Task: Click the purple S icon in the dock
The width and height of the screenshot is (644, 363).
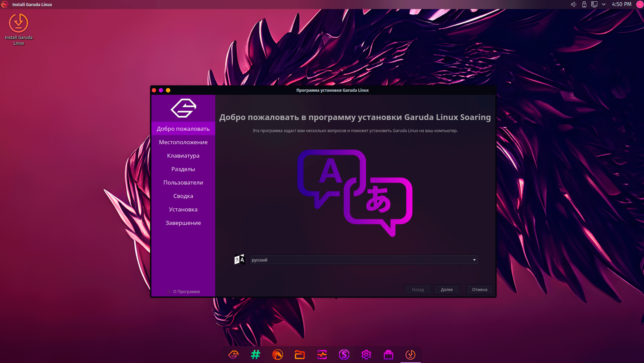Action: [x=344, y=355]
